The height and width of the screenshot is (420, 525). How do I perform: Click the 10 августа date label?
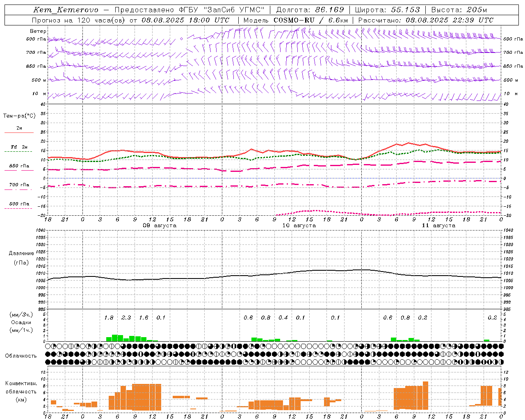point(299,226)
